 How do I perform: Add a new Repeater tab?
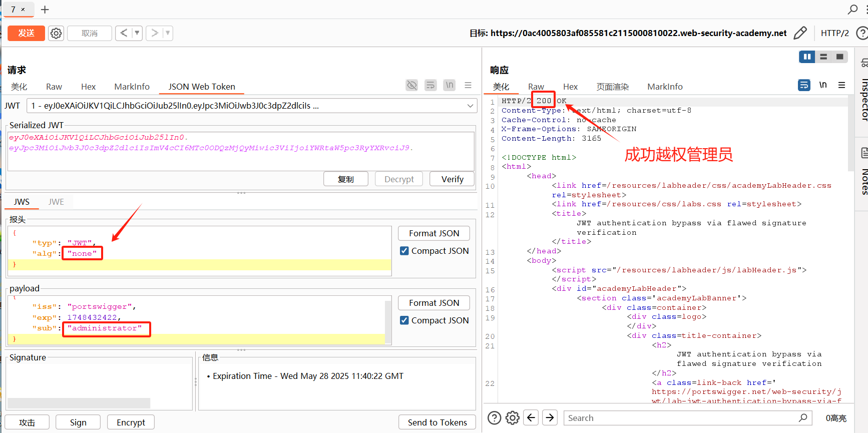click(x=45, y=10)
